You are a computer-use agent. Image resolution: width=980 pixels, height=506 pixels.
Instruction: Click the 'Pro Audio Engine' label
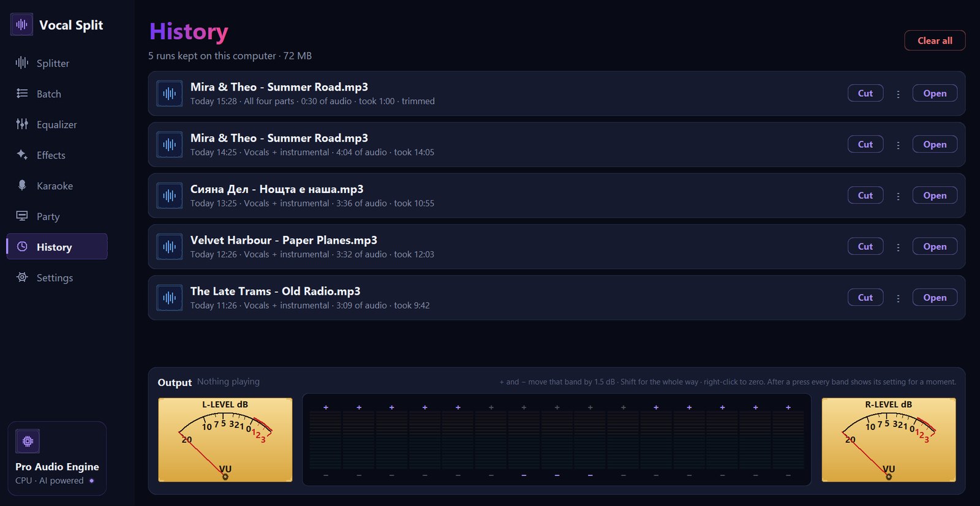[x=57, y=467]
